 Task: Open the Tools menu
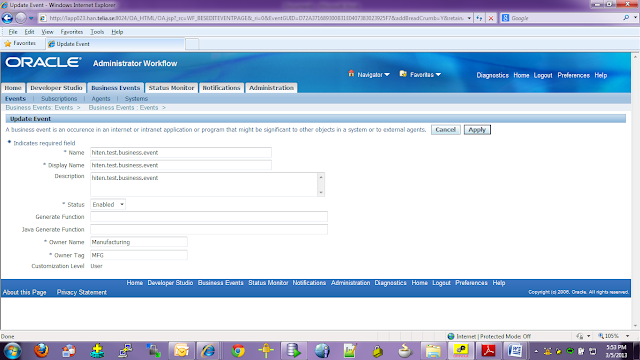pos(97,31)
